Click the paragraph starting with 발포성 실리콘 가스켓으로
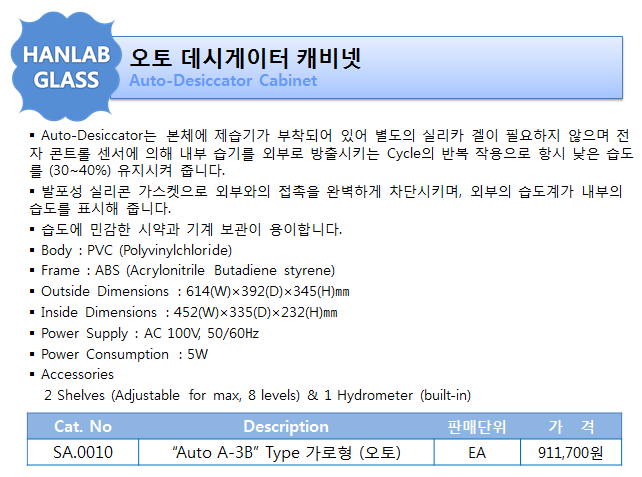 326,200
